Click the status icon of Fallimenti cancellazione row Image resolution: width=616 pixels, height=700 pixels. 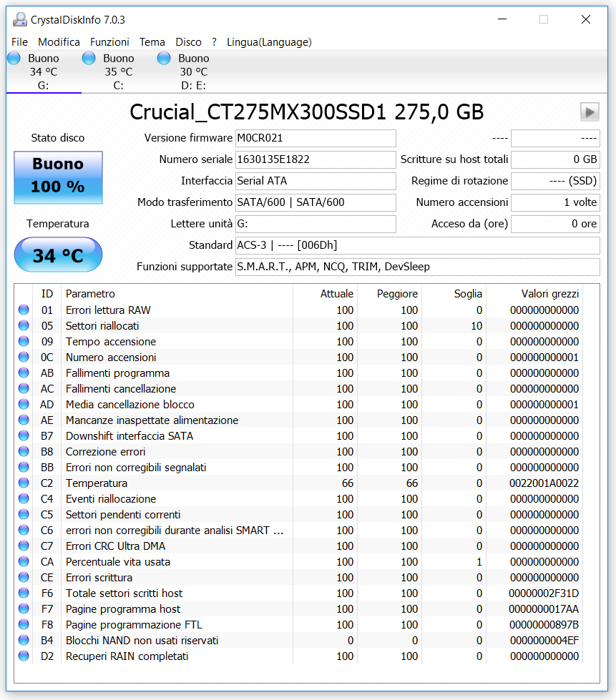24,388
